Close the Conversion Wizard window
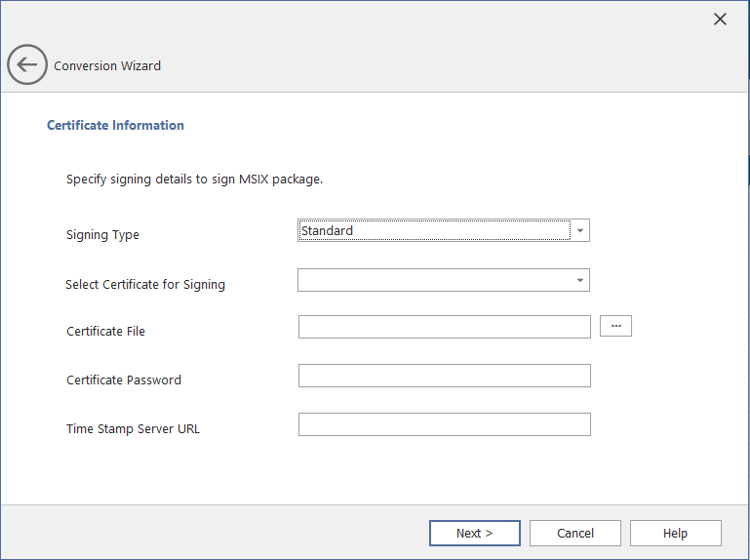This screenshot has width=750, height=560. click(x=720, y=20)
